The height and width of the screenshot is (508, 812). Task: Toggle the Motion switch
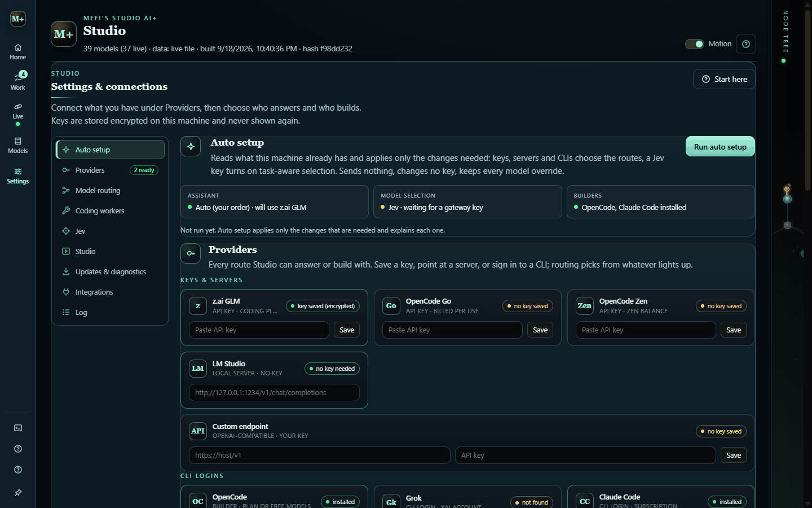(x=694, y=44)
